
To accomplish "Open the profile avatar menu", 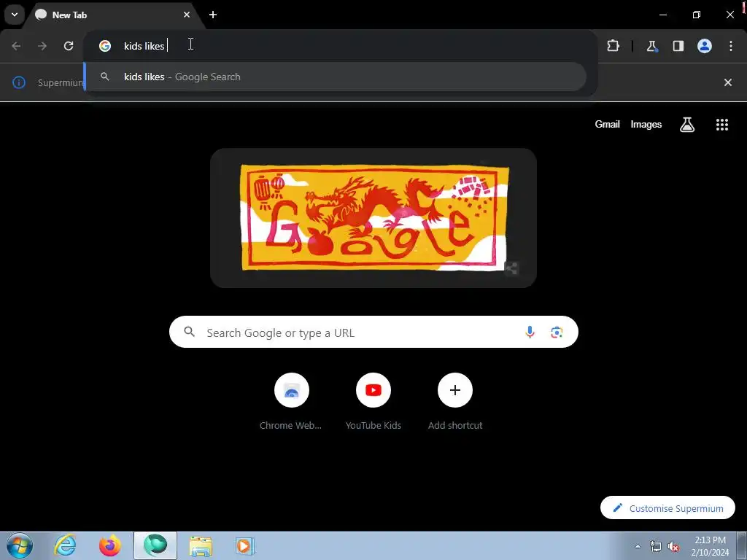I will pos(705,46).
